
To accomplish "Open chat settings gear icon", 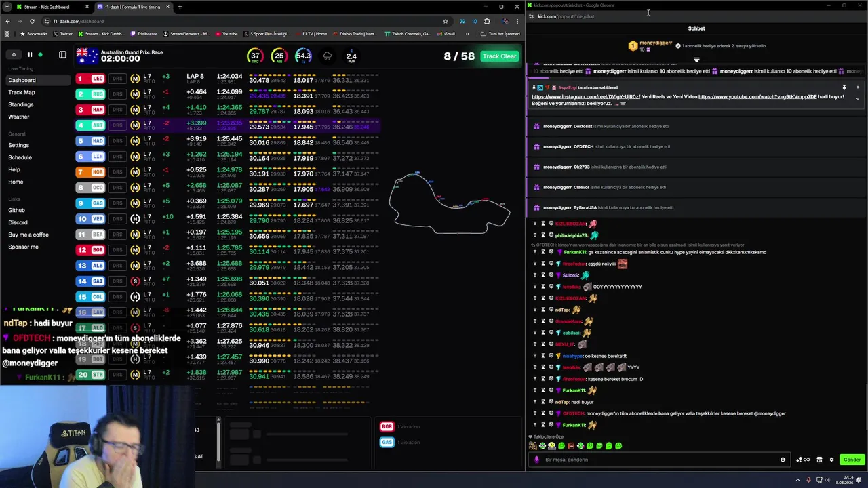I will point(831,460).
